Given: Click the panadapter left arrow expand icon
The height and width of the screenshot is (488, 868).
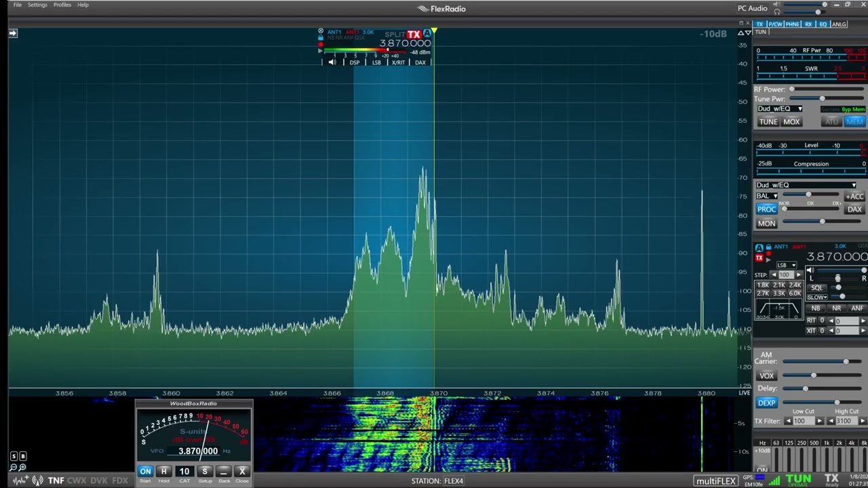Looking at the screenshot, I should click(13, 33).
